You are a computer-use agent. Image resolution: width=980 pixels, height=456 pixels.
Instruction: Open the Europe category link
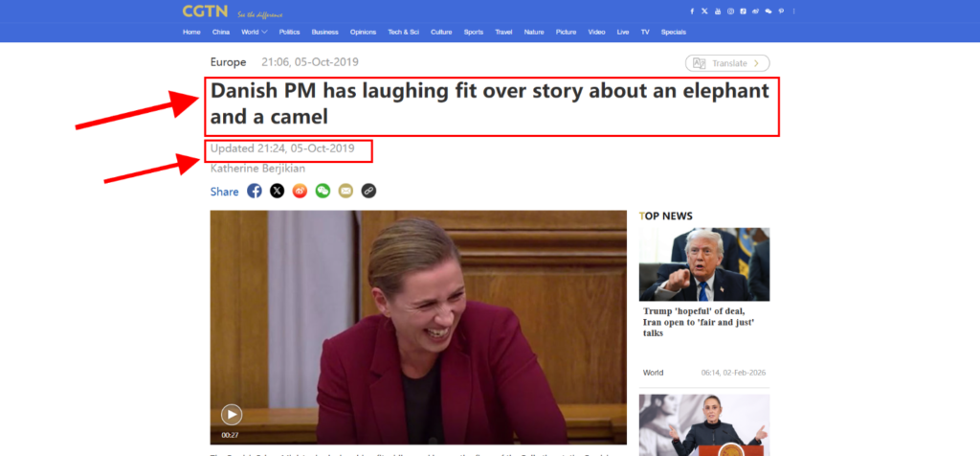click(x=228, y=62)
